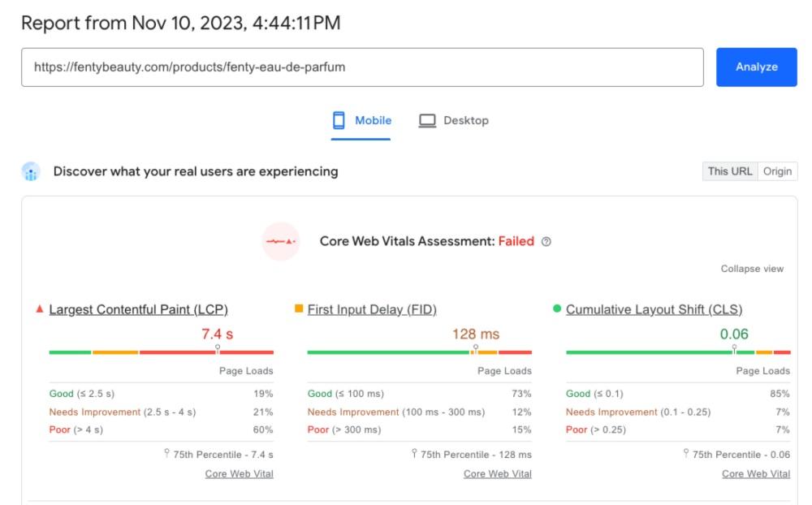Open Core Web Vital link under CLS
This screenshot has width=812, height=505.
point(756,474)
